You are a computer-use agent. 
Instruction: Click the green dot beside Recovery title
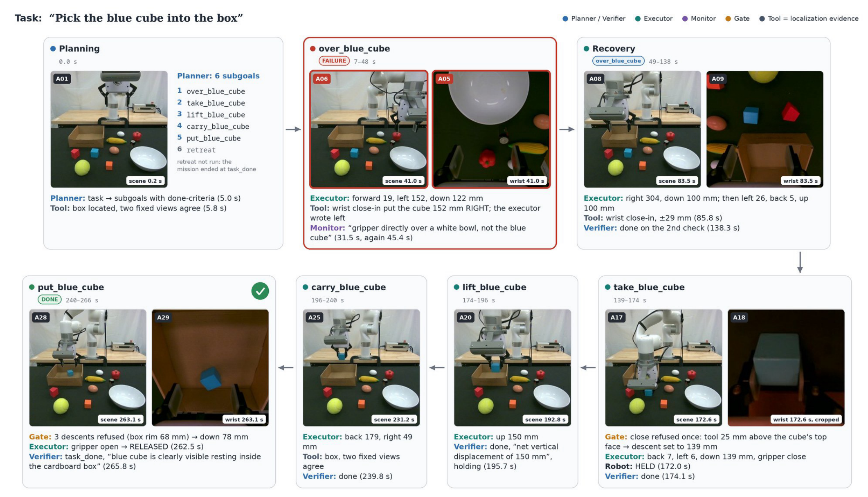click(x=586, y=49)
